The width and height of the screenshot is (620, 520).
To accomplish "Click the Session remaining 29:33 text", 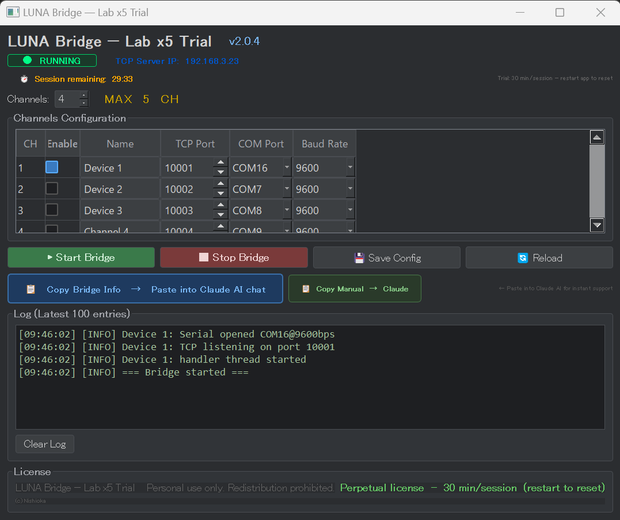I will (x=83, y=79).
